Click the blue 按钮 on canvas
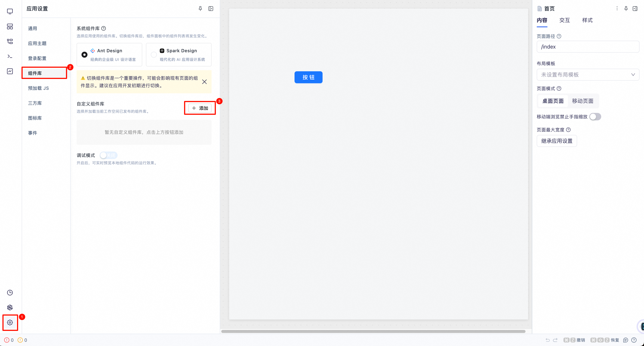 click(x=308, y=77)
